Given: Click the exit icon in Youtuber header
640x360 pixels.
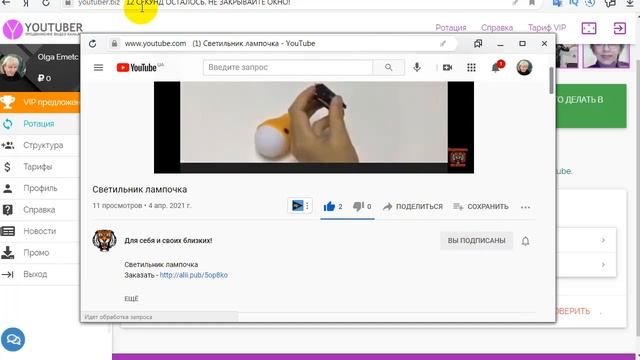Looking at the screenshot, I should pyautogui.click(x=620, y=28).
